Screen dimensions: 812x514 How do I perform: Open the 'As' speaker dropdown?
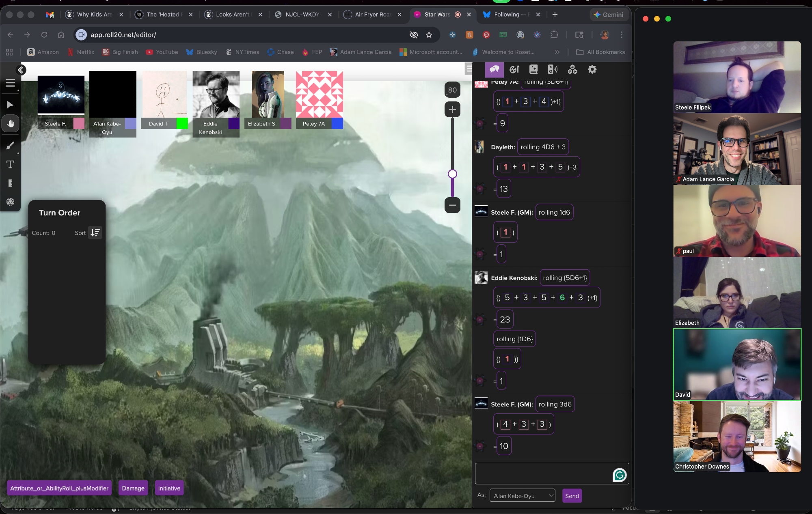click(522, 496)
